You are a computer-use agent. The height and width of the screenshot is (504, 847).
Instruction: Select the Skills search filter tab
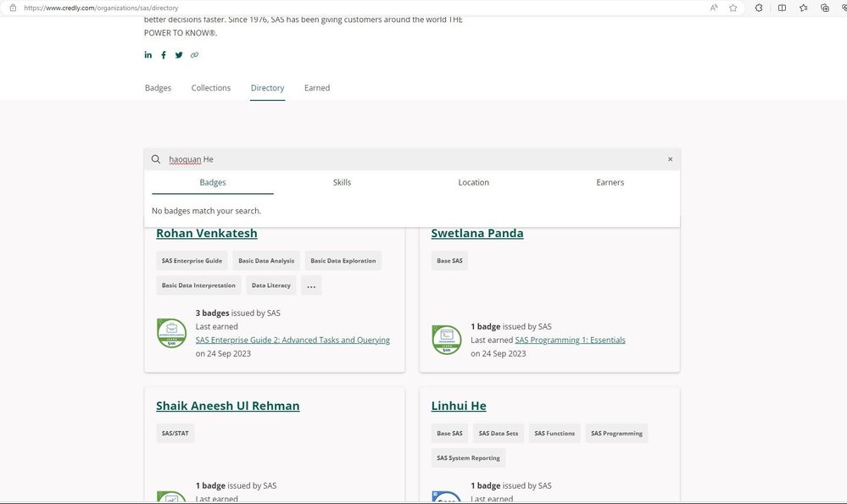click(342, 182)
